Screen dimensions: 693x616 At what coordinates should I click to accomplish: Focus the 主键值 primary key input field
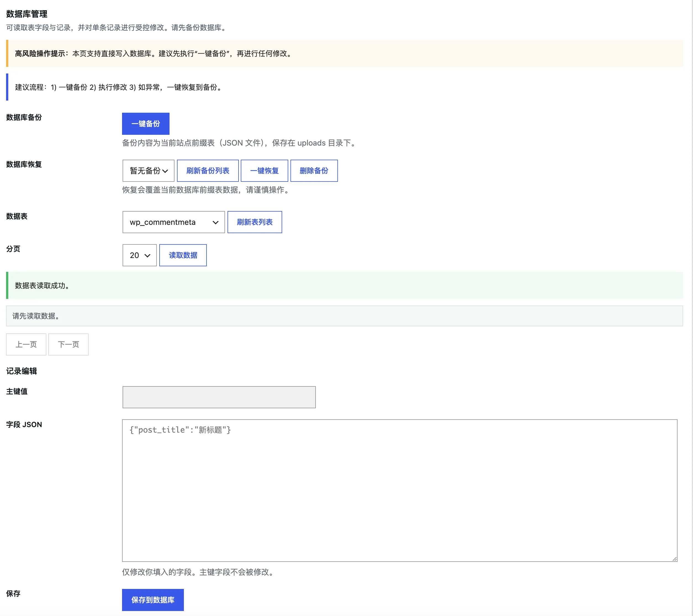click(219, 397)
